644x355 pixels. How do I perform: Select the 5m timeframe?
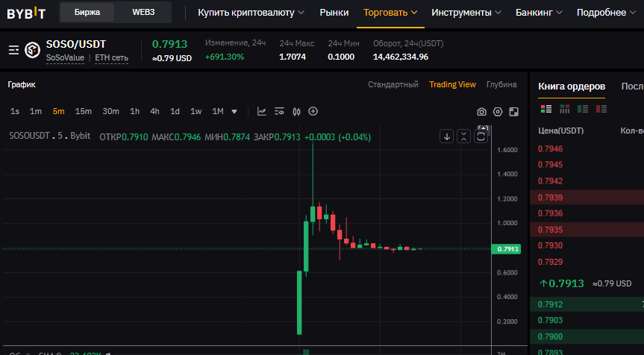59,111
